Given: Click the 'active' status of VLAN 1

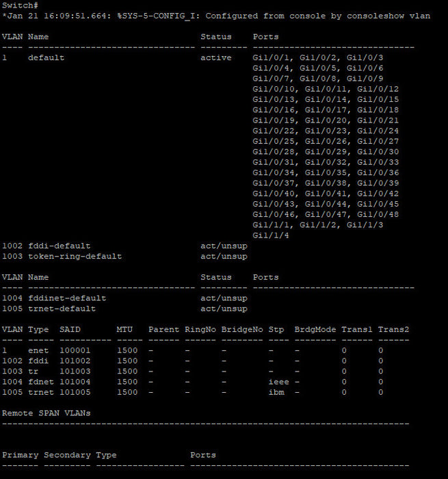Looking at the screenshot, I should pos(216,57).
